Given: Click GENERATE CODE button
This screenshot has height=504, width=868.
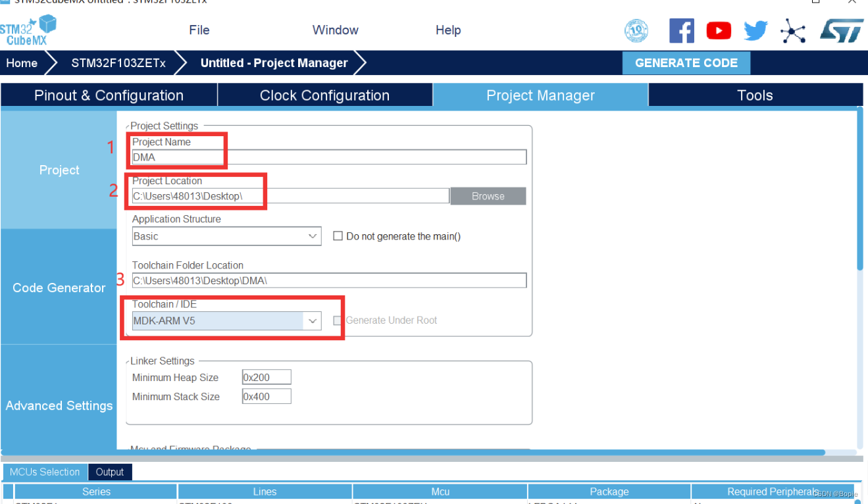Looking at the screenshot, I should point(686,63).
